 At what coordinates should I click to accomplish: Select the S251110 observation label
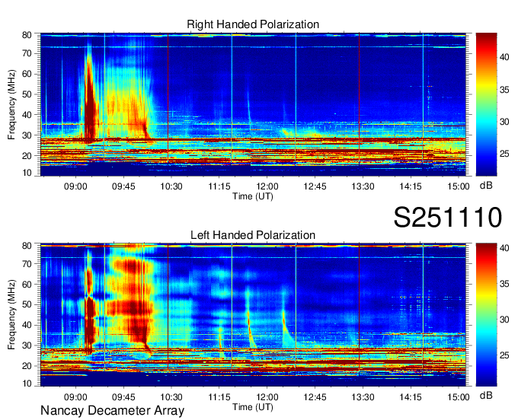447,218
